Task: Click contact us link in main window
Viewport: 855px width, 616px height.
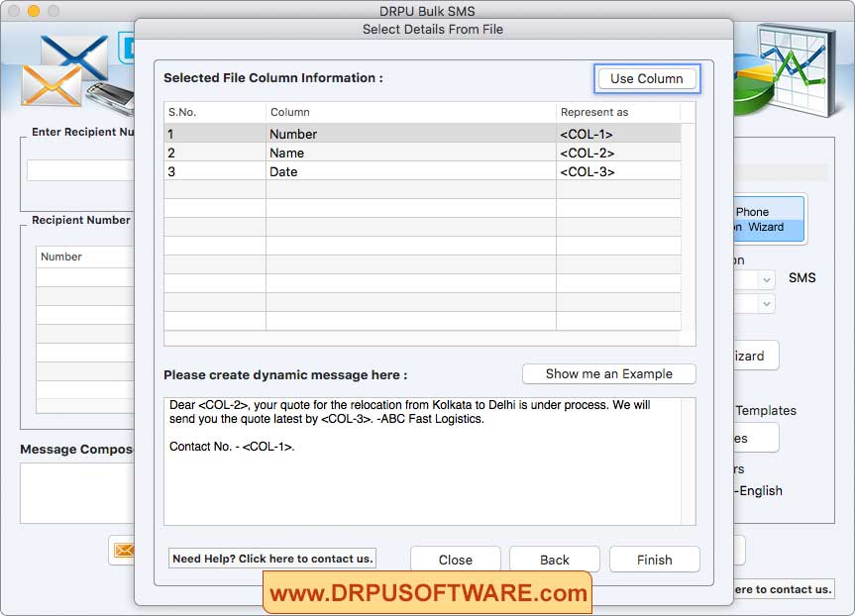Action: click(784, 589)
